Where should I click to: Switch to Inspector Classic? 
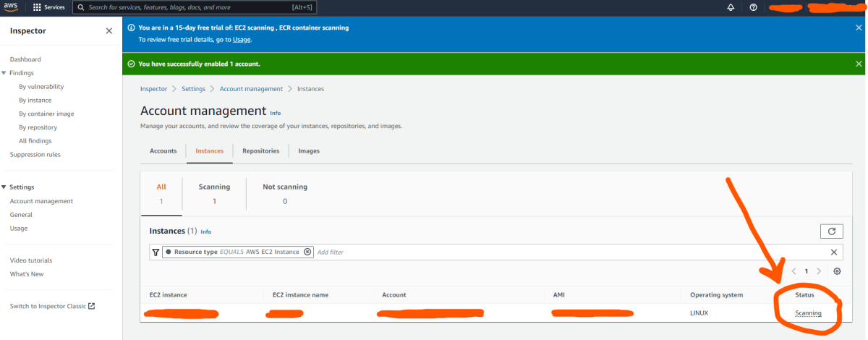click(x=52, y=306)
